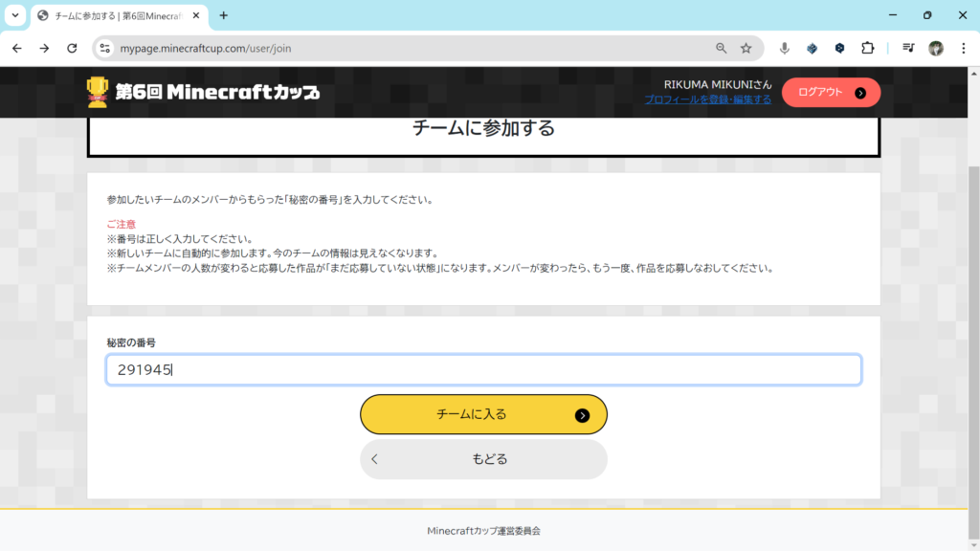Open a new tab with plus button
The width and height of the screenshot is (980, 551).
click(x=224, y=15)
